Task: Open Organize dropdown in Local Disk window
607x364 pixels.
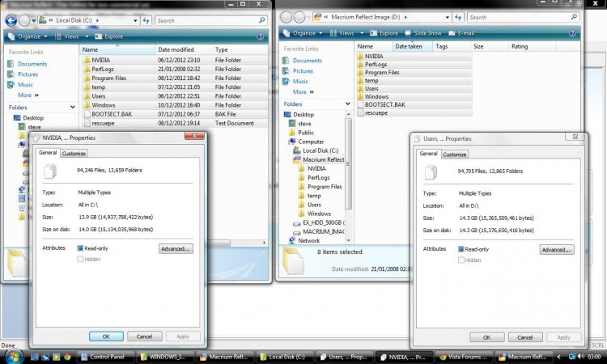Action: click(28, 36)
